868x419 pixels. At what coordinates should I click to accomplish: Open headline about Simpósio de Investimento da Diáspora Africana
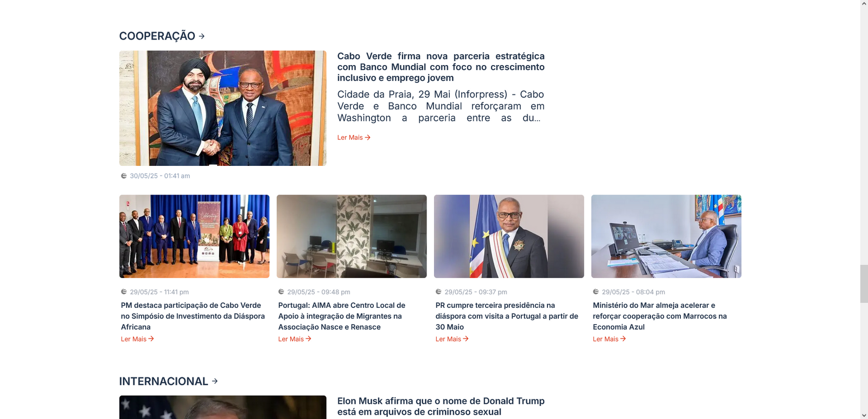pos(193,316)
